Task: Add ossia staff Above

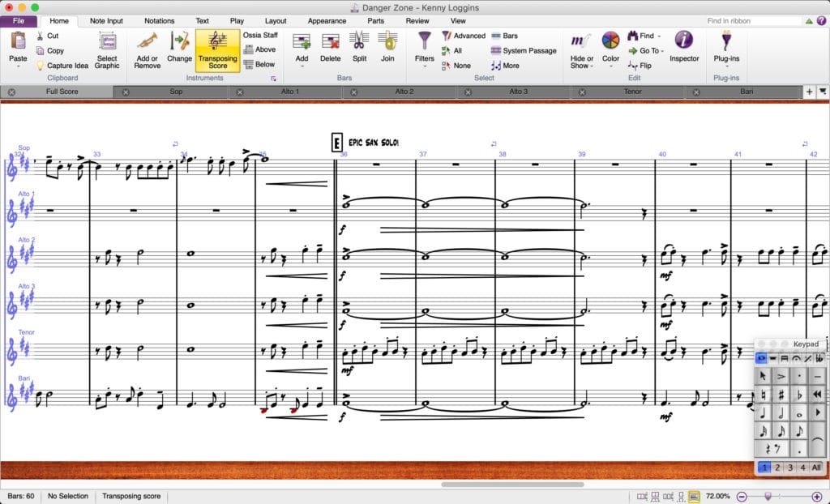Action: [260, 49]
